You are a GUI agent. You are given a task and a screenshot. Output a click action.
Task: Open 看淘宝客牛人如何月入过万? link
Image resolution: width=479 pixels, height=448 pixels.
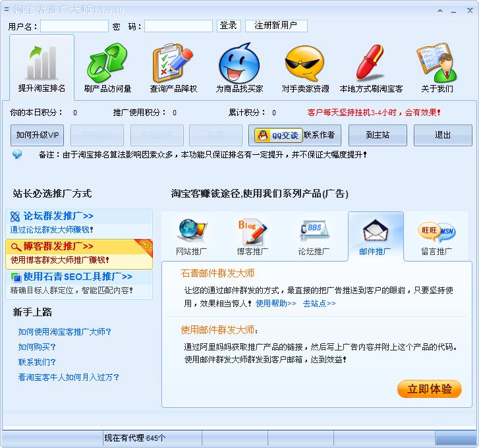tap(69, 378)
